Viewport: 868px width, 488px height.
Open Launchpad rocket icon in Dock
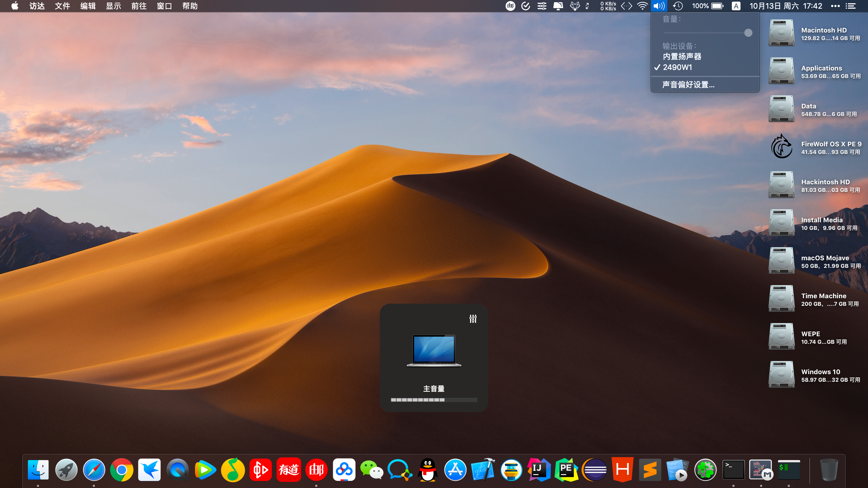66,470
